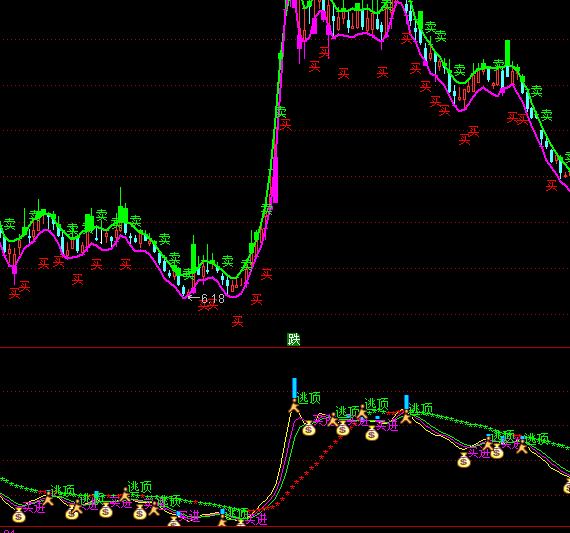Select the bottom-left red 买 marker under the magenta candle
The width and height of the screenshot is (570, 533).
[15, 293]
